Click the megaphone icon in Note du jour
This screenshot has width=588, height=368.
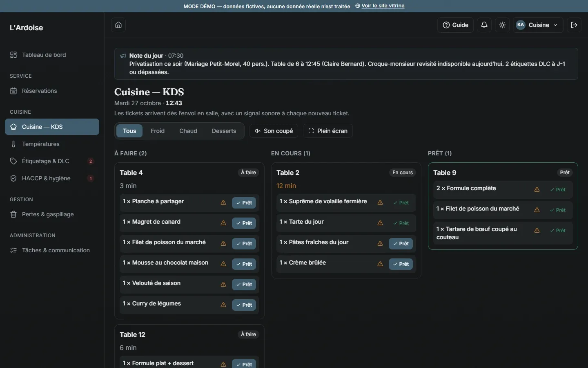(x=123, y=56)
